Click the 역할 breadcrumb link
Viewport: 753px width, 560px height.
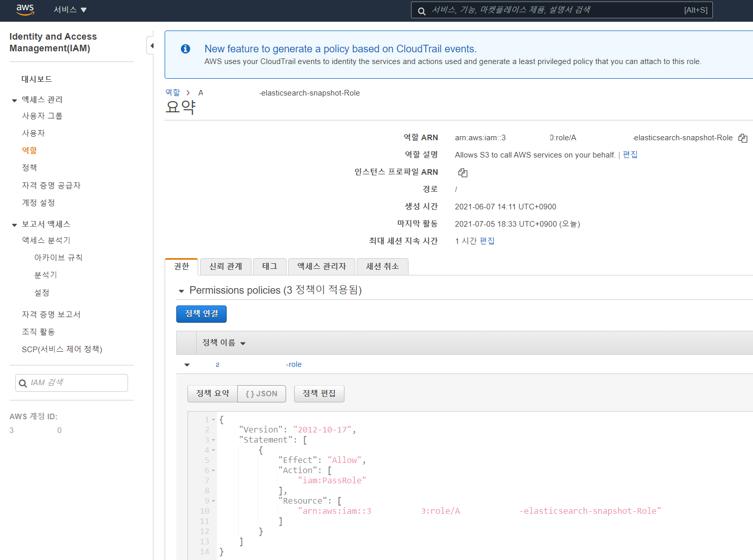click(173, 92)
